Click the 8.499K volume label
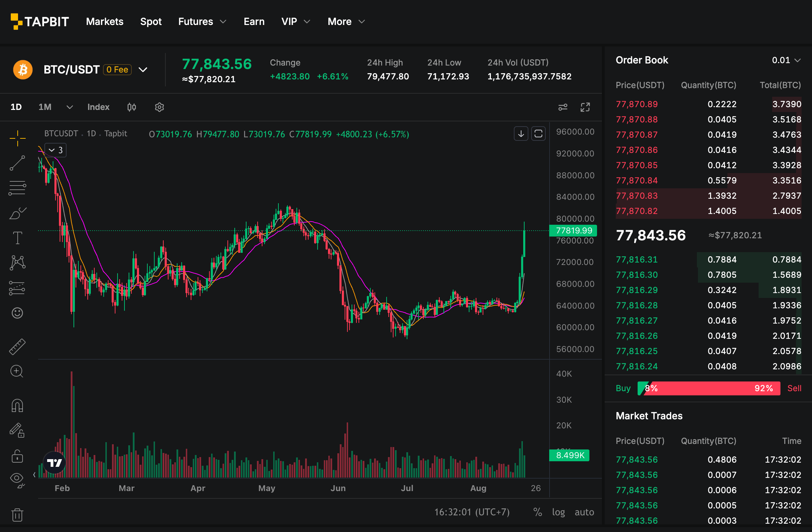Viewport: 812px width, 532px height. [x=570, y=455]
